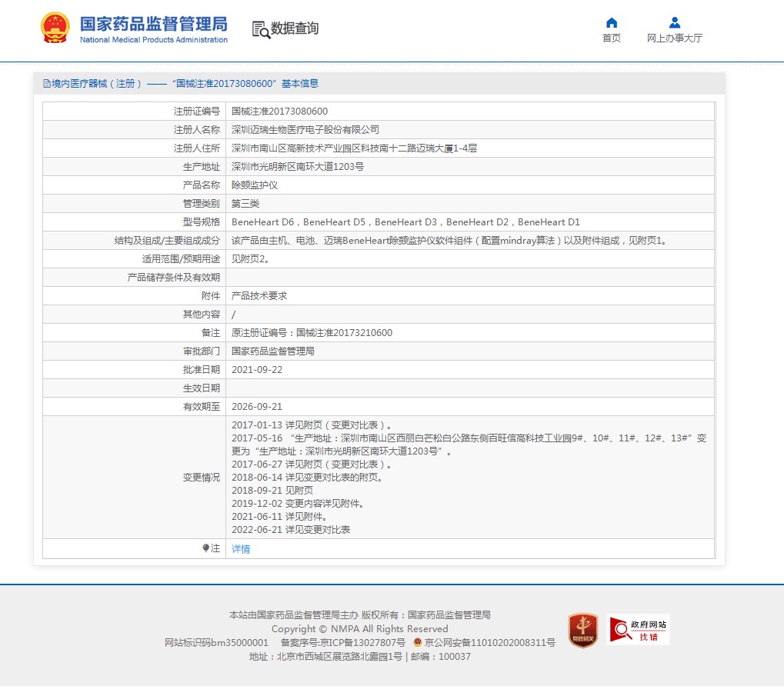Viewport: 784px width, 696px height.
Task: Click the 注册证编号 row label
Action: click(x=196, y=112)
